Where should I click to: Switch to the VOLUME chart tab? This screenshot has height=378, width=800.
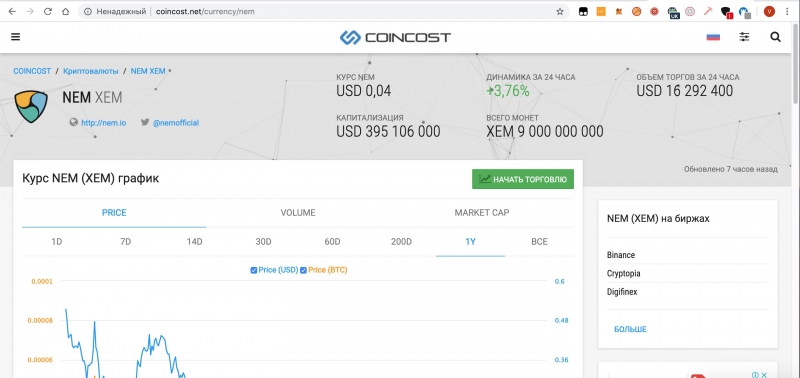[x=298, y=213]
